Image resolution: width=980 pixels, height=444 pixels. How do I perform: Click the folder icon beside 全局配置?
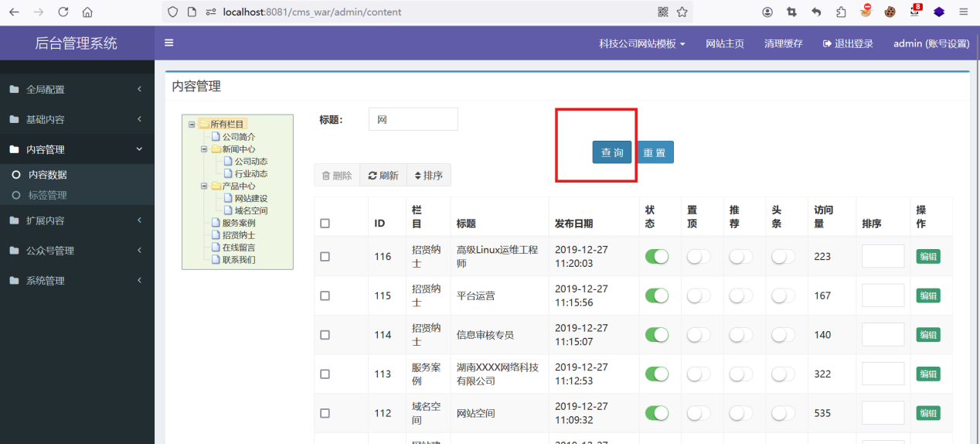coord(14,90)
